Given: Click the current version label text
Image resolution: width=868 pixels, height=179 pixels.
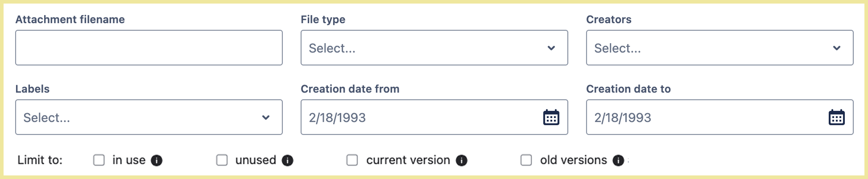Looking at the screenshot, I should [408, 160].
